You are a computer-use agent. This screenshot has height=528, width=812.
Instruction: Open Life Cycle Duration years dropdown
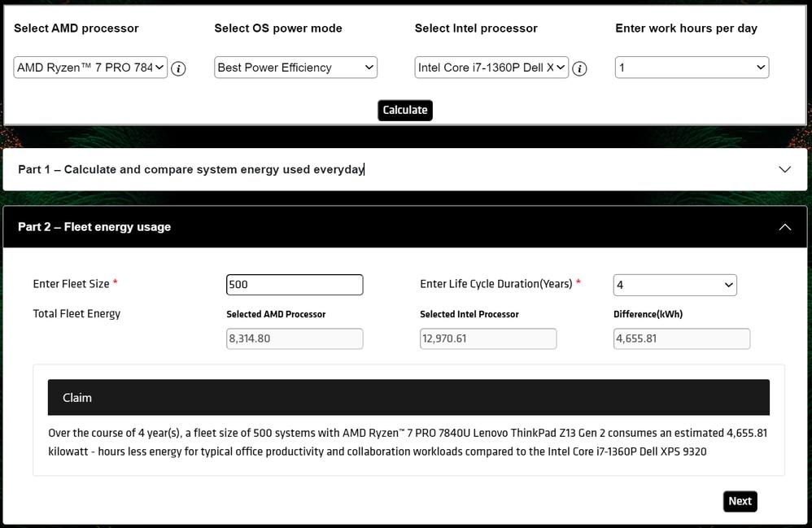tap(674, 285)
